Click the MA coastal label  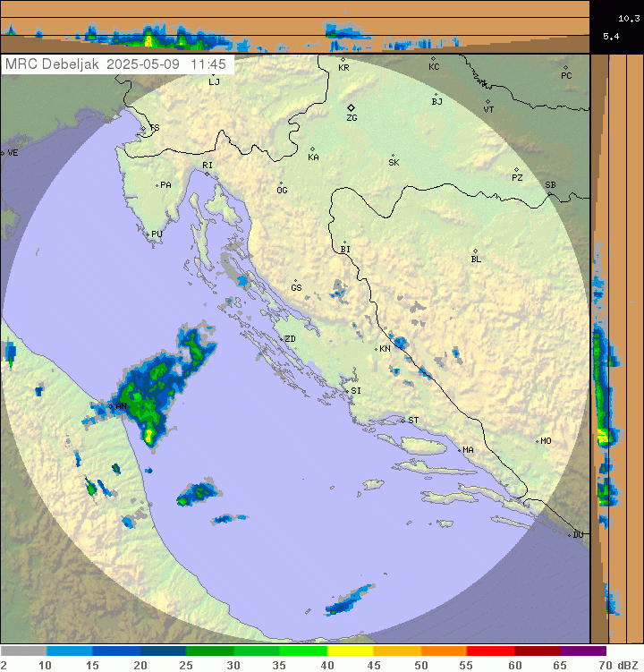(x=469, y=450)
